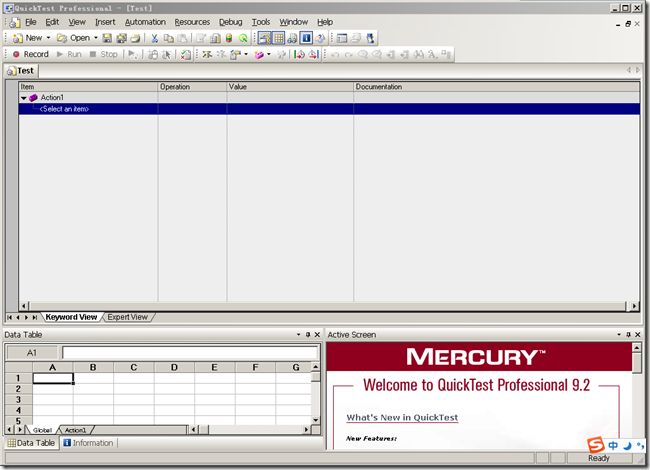Click the Run button
The height and width of the screenshot is (470, 650).
click(x=69, y=54)
